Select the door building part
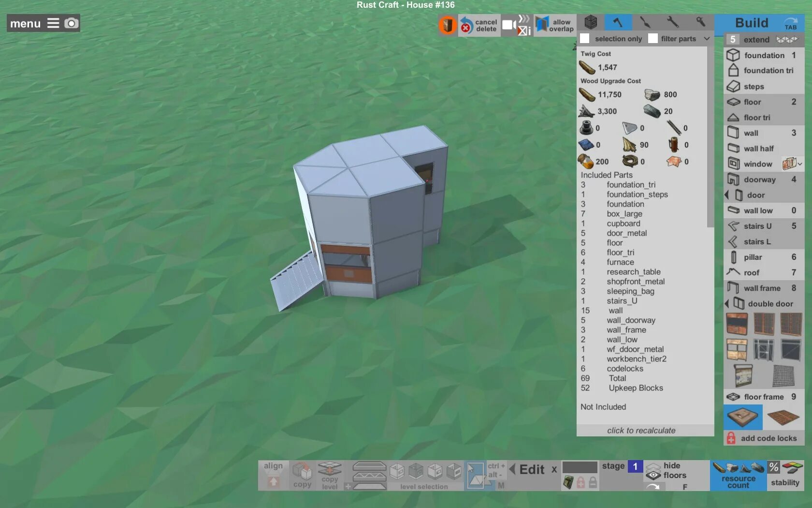The image size is (812, 508). (x=768, y=195)
